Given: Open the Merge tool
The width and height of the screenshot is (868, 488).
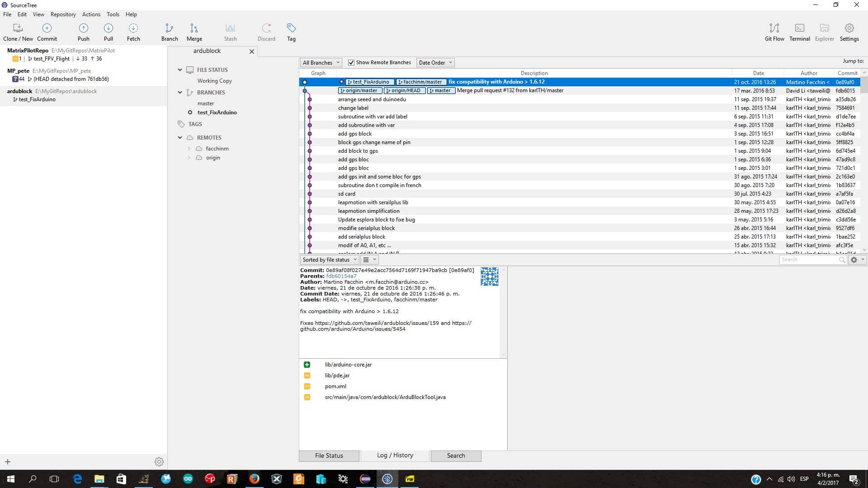Looking at the screenshot, I should [x=194, y=32].
